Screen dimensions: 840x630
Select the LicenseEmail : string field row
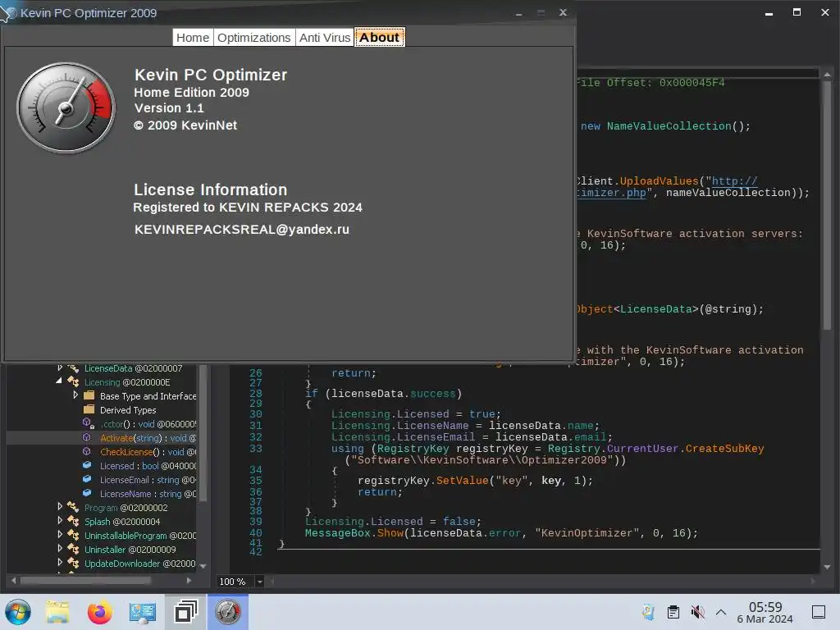[148, 480]
